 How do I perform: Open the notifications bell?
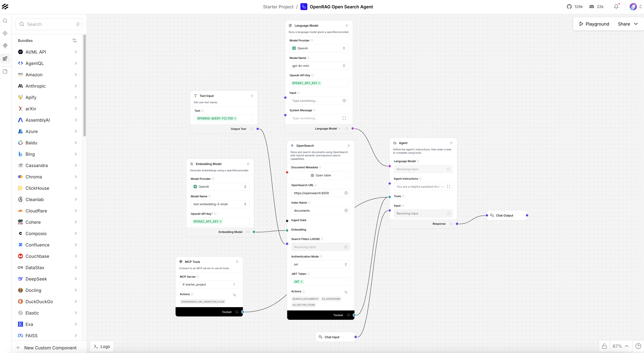pos(616,7)
